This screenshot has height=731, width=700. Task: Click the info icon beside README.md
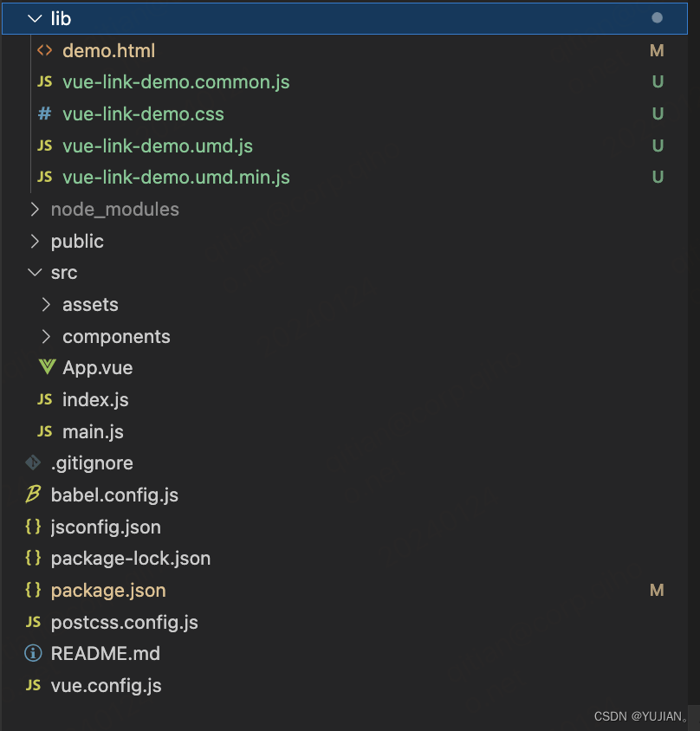click(x=33, y=653)
